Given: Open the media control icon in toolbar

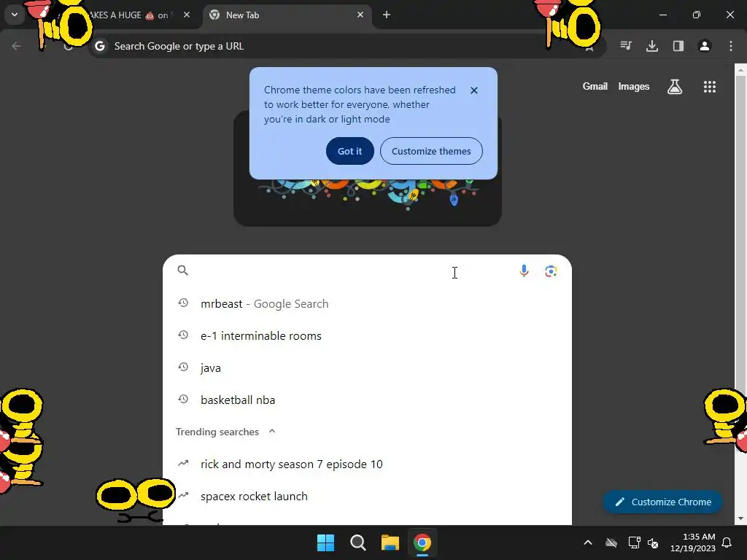Looking at the screenshot, I should pos(626,46).
